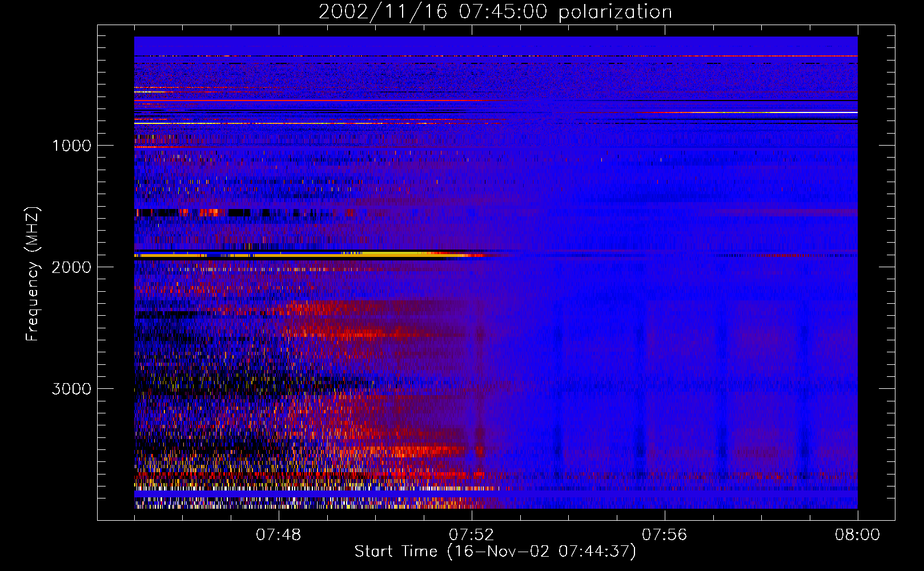Click the "07:56" time tick label
This screenshot has height=571, width=924.
[664, 535]
